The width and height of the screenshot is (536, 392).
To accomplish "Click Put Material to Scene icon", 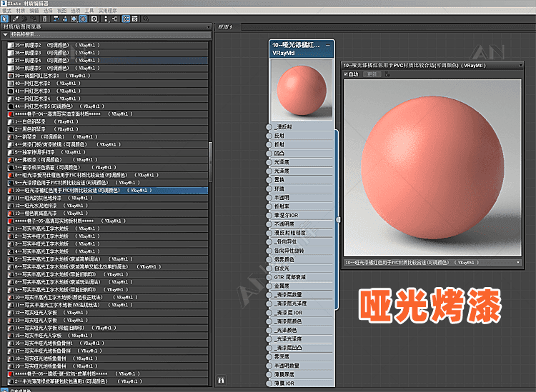I will [24, 19].
